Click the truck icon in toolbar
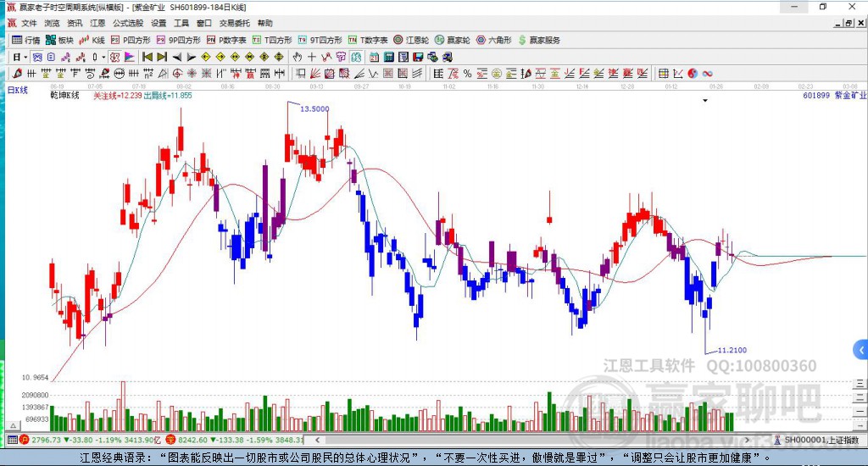Image resolution: width=868 pixels, height=466 pixels. pyautogui.click(x=448, y=57)
